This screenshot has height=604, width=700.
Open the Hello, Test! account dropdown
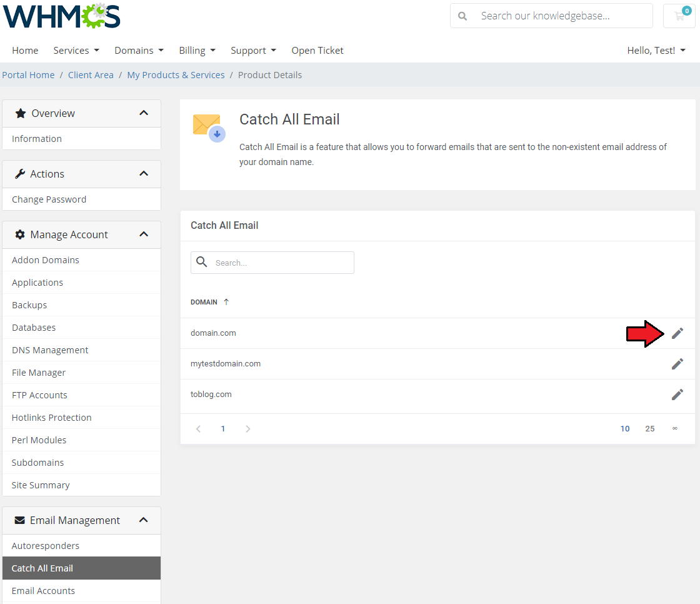click(656, 51)
